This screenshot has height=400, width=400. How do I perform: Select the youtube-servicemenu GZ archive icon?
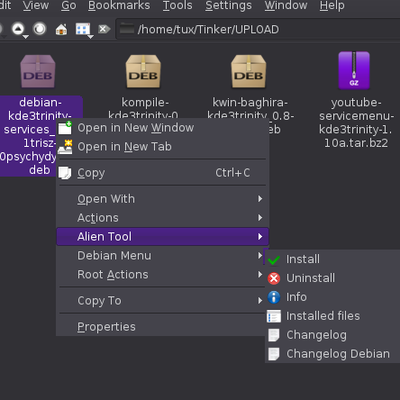point(354,71)
